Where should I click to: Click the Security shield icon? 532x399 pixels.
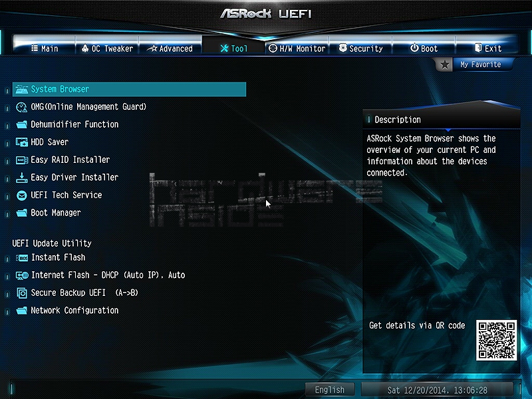point(343,48)
